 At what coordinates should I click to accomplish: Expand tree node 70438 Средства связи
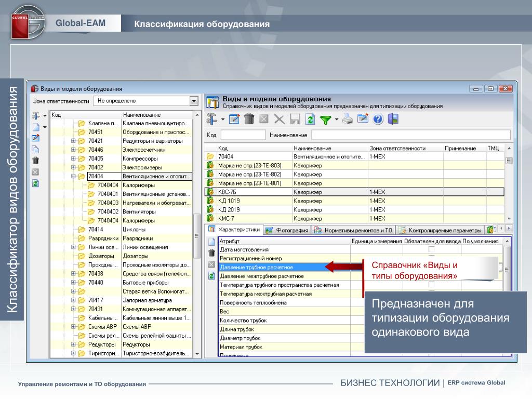(73, 273)
